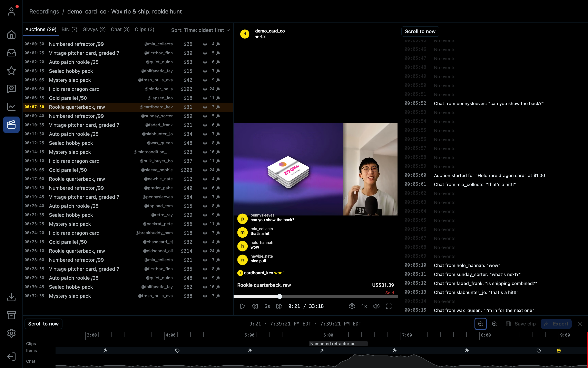
Task: Mute the video player volume
Action: click(376, 306)
